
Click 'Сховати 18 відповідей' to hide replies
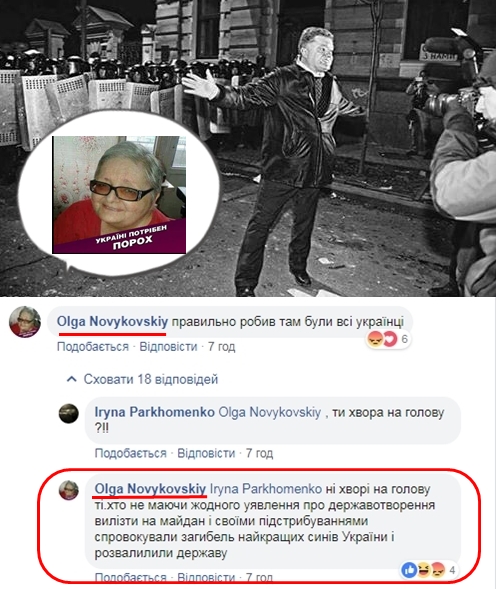[x=151, y=379]
